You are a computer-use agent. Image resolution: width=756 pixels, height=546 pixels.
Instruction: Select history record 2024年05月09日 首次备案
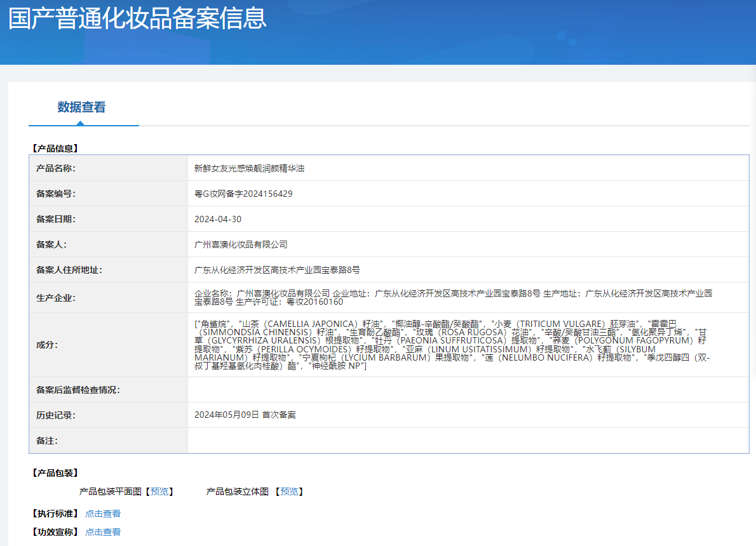245,415
